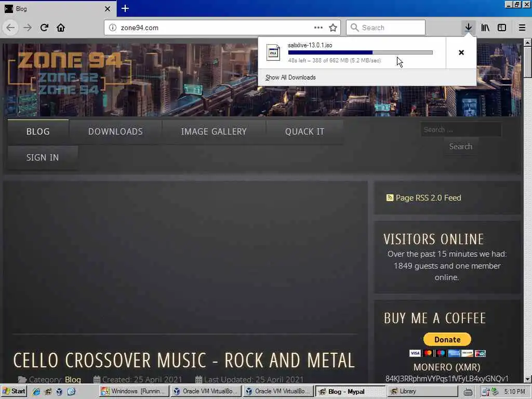The image size is (532, 399).
Task: Launch Internet Explorer from quick launch
Action: click(36, 392)
